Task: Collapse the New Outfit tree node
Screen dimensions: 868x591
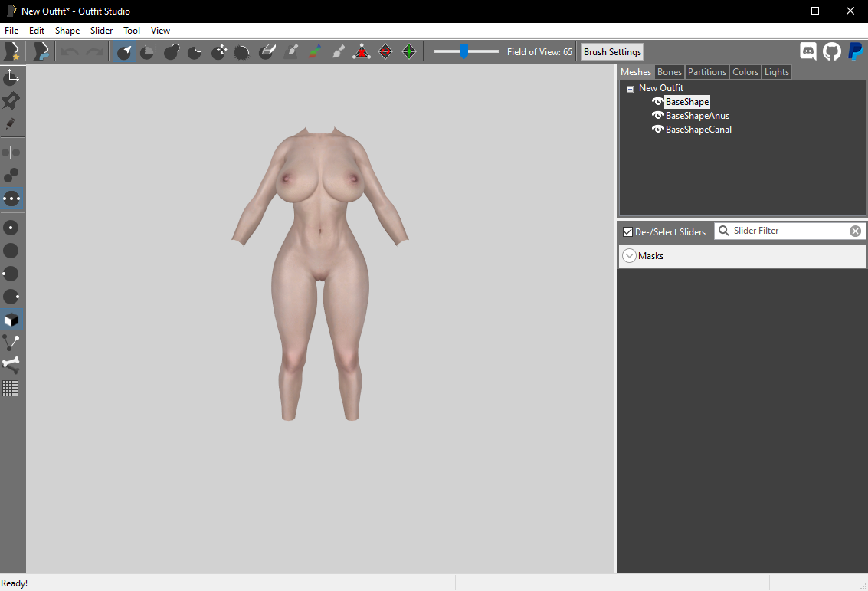Action: point(630,89)
